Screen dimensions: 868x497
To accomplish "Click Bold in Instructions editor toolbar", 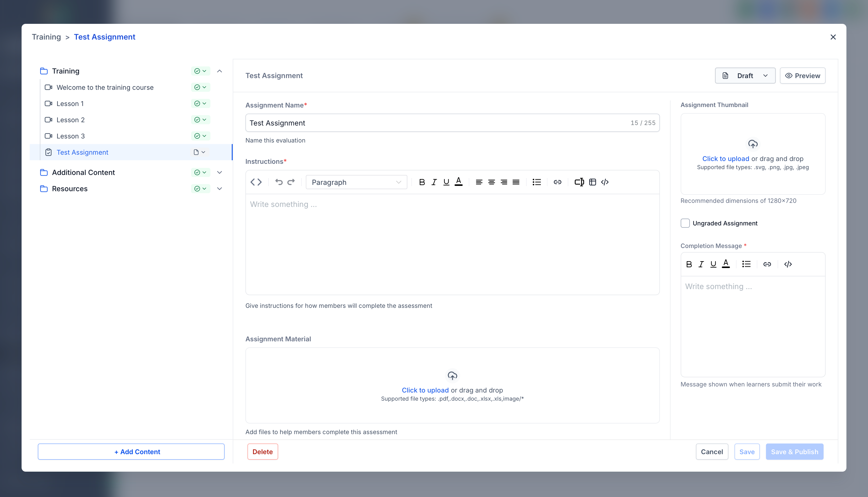I will pos(422,182).
